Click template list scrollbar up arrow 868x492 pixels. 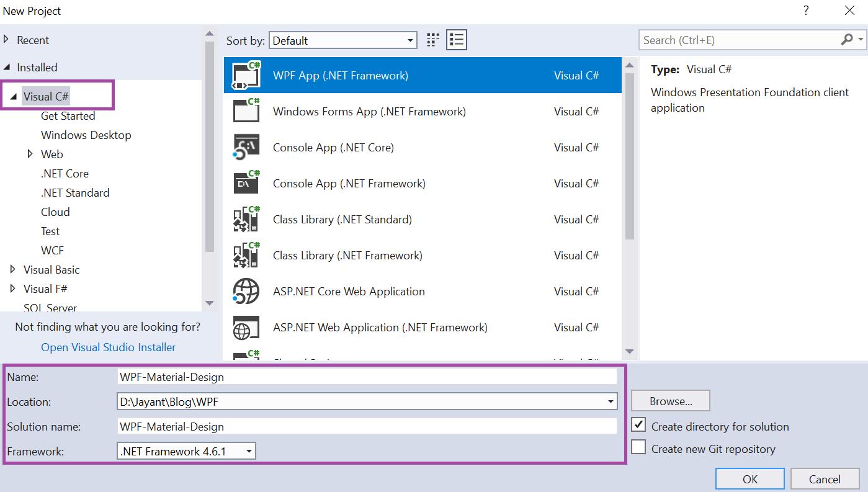tap(630, 65)
